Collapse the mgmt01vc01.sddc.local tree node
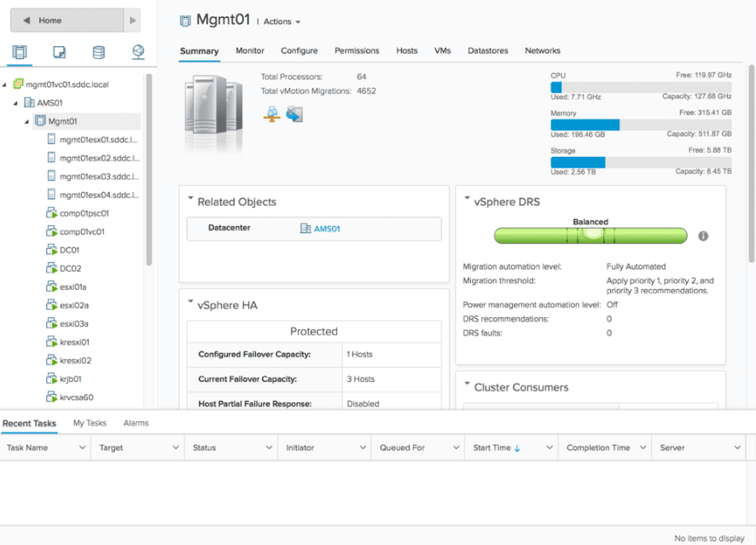The image size is (756, 545). click(x=4, y=84)
